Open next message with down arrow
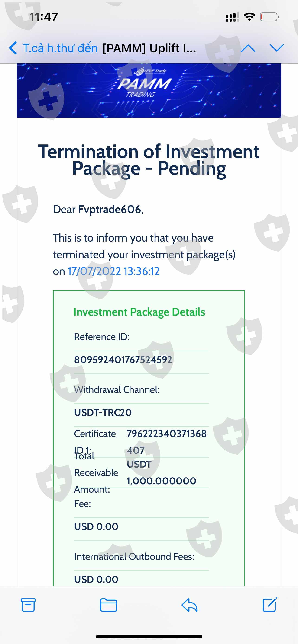Image resolution: width=298 pixels, height=644 pixels. tap(276, 48)
